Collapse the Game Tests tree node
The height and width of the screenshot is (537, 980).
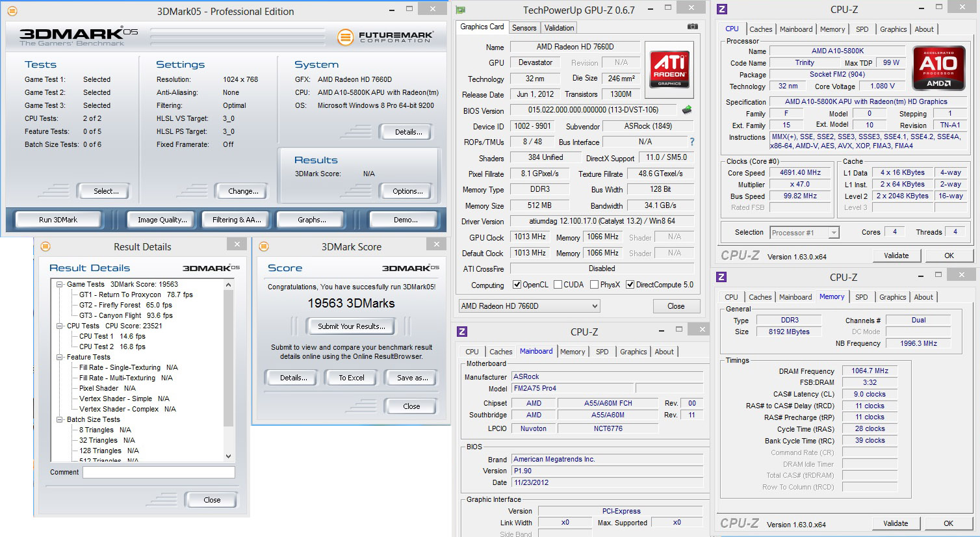pyautogui.click(x=60, y=284)
